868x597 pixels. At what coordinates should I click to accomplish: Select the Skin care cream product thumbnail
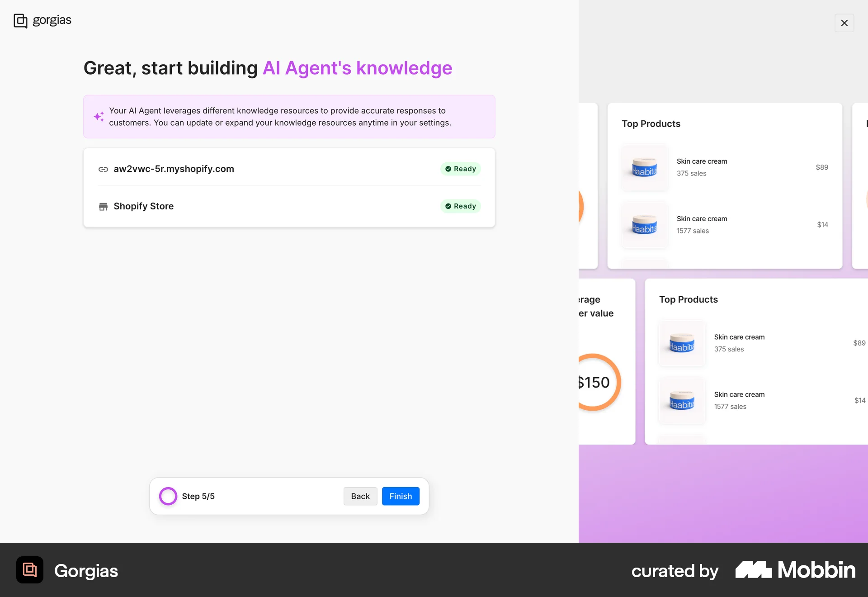pos(644,167)
